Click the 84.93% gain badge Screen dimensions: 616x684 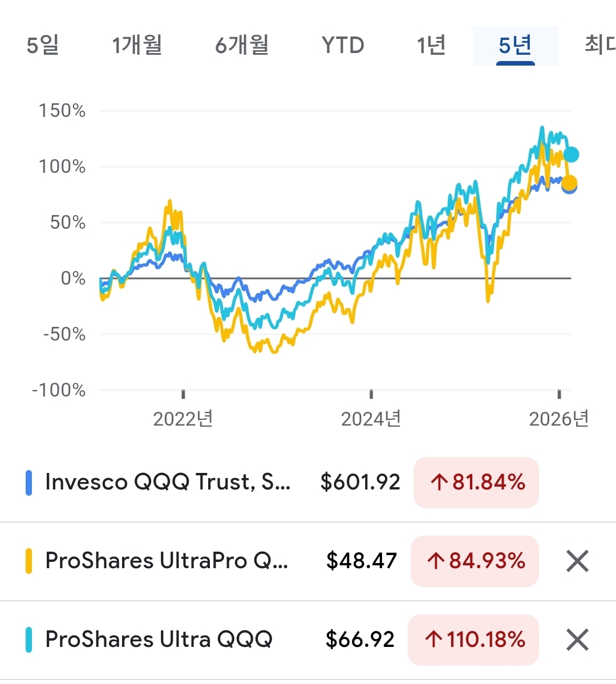(x=475, y=561)
